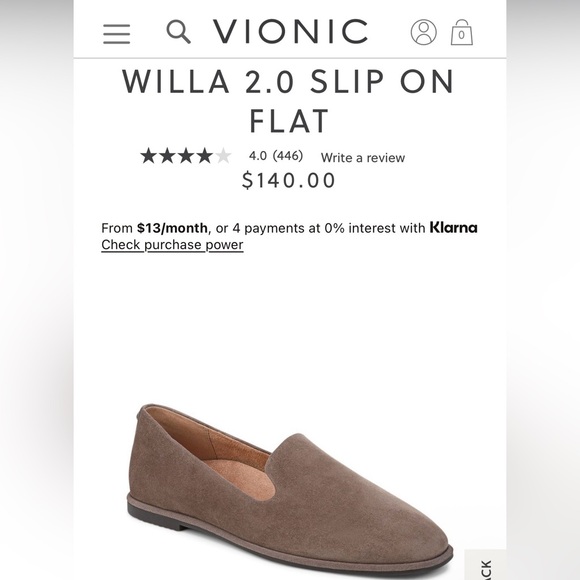
Task: Click the Willa 2.0 Slip On Flat title
Action: point(289,101)
